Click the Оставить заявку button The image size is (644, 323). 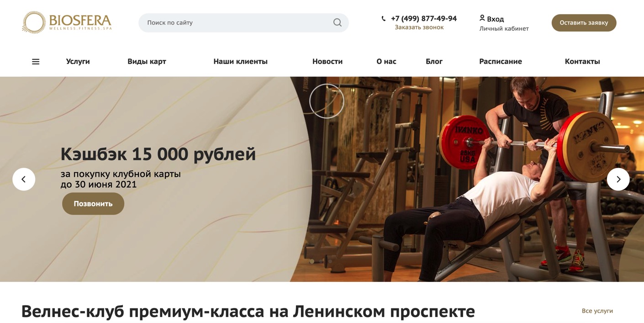coord(584,23)
